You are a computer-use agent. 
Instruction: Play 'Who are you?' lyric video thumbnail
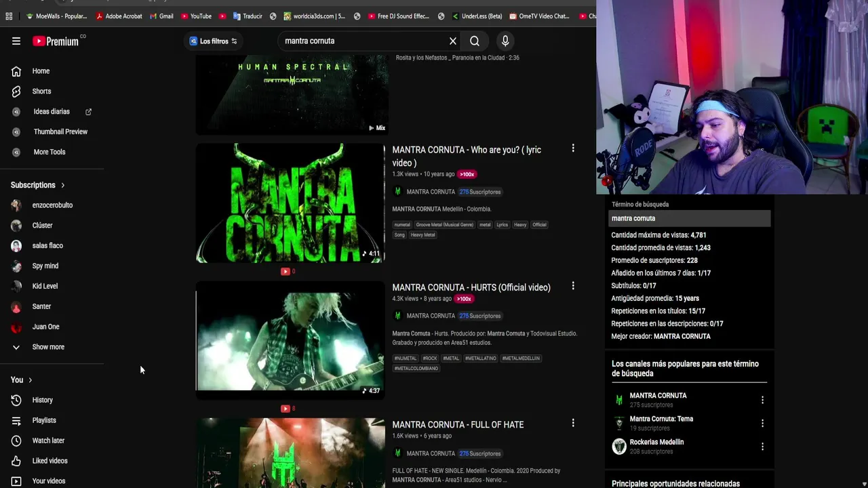coord(290,203)
